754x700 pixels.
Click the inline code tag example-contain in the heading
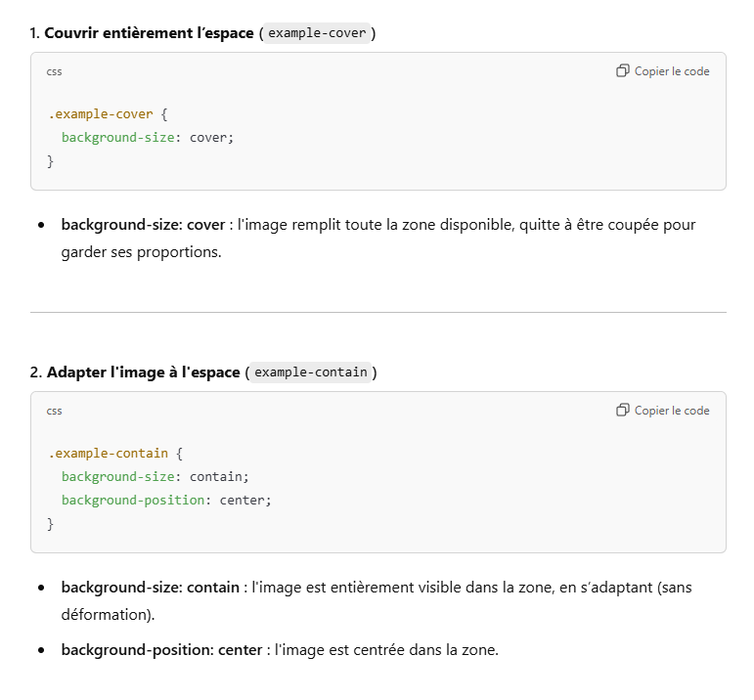(x=310, y=372)
